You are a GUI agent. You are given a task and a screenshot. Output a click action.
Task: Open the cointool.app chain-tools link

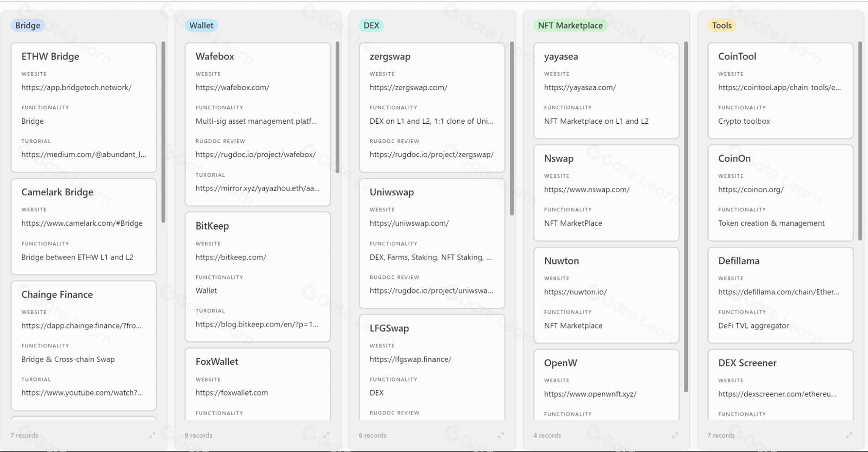pyautogui.click(x=779, y=87)
